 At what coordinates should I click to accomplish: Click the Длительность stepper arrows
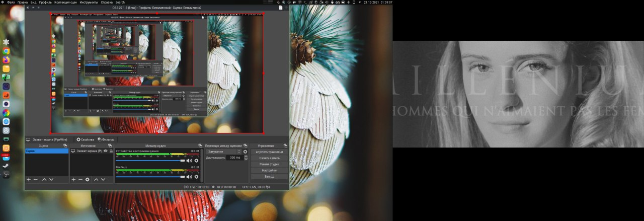tap(246, 158)
